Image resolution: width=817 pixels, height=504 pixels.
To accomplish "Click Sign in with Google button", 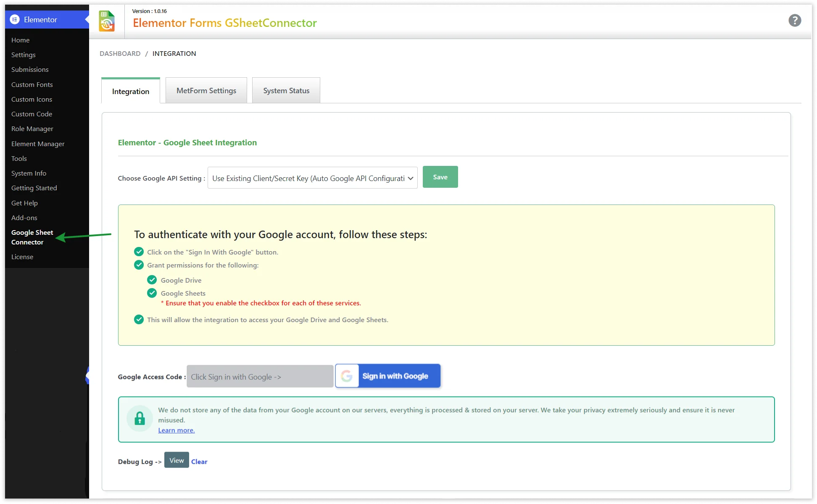I will click(395, 376).
